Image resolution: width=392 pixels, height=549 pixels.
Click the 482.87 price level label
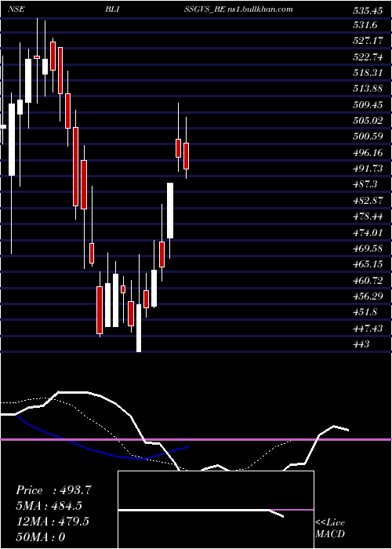pos(368,201)
